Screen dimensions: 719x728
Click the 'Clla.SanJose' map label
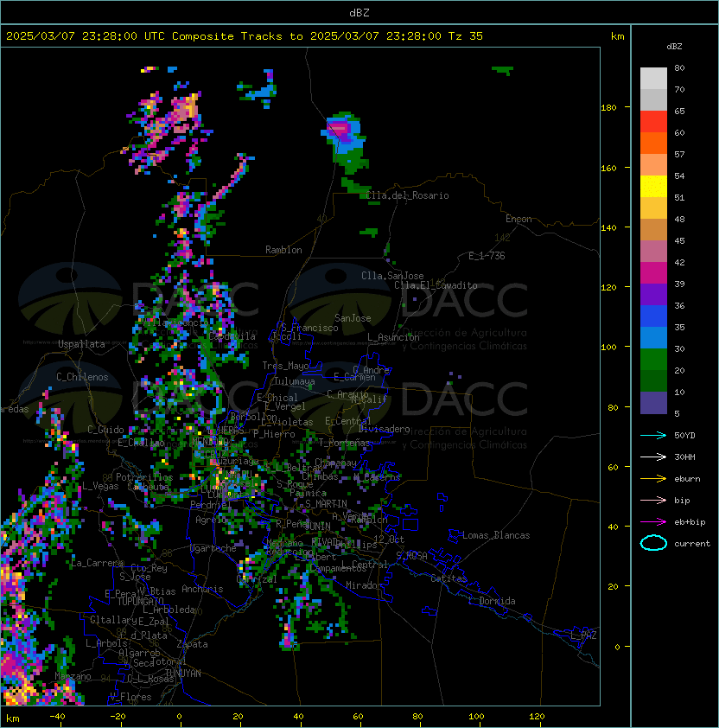[x=392, y=276]
